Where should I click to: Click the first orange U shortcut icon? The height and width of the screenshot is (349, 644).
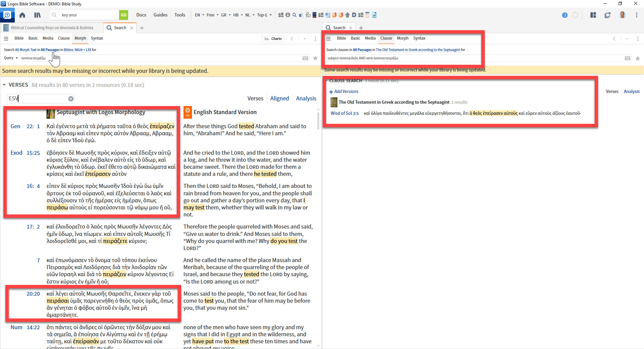coord(334,15)
